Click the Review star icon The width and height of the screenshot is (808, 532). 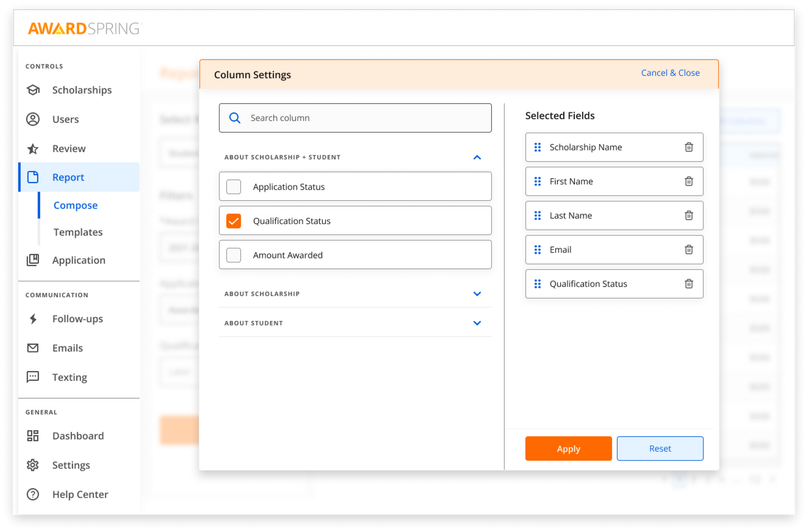point(33,148)
